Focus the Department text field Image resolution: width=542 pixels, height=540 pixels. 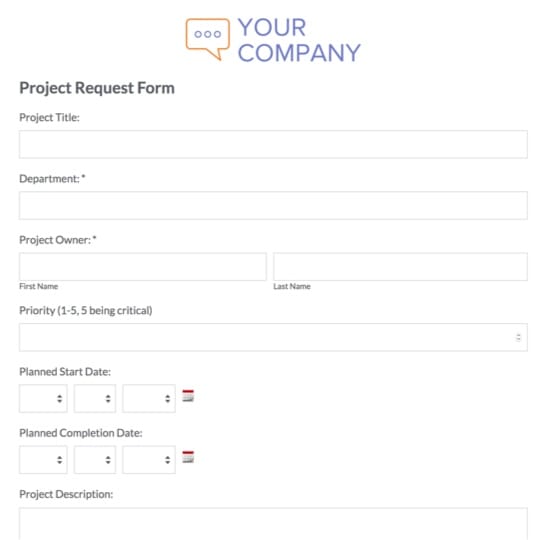[x=273, y=206]
